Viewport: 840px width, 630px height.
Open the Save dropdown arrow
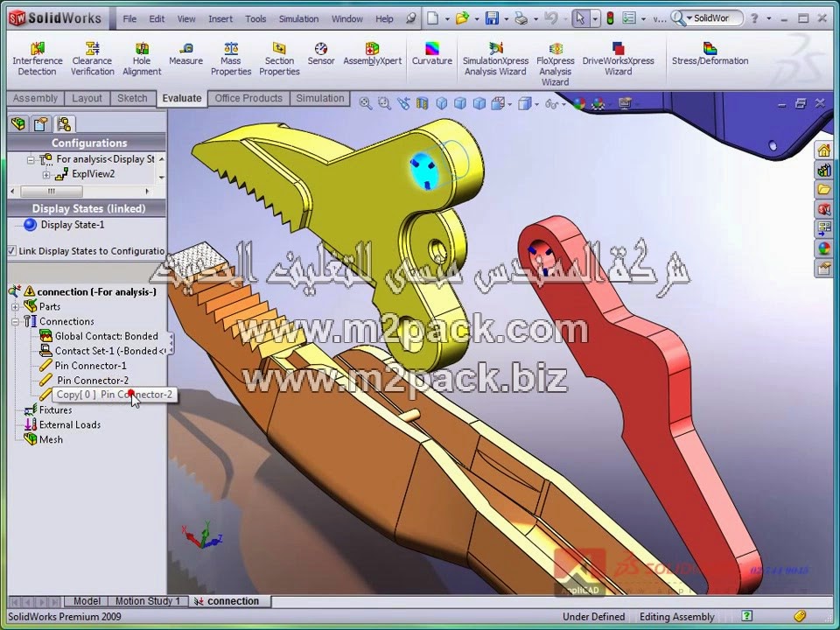507,18
